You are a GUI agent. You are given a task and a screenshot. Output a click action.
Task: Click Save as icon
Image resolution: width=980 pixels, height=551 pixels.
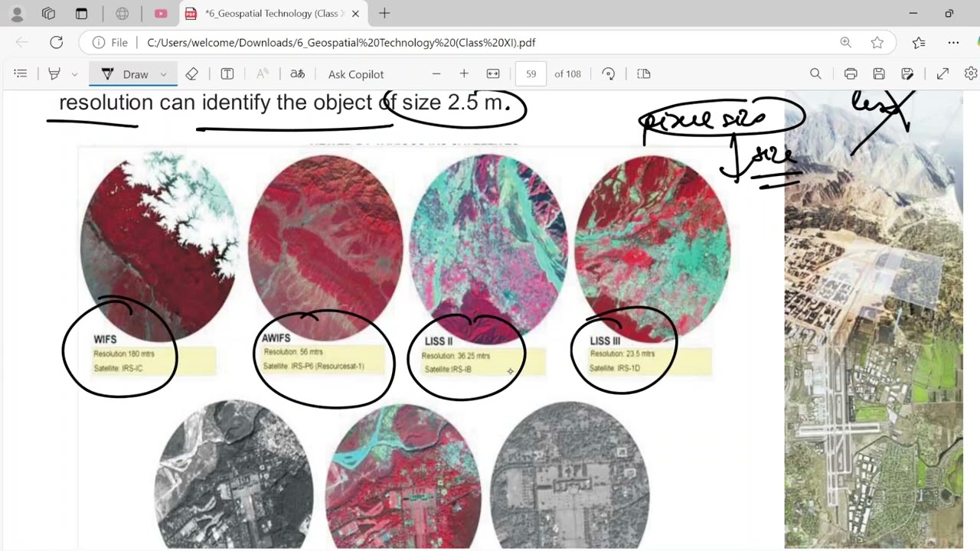coord(907,73)
